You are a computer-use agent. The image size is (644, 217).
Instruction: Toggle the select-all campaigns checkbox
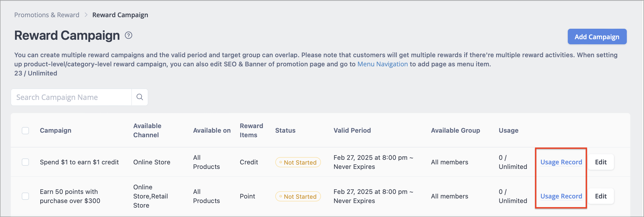25,131
